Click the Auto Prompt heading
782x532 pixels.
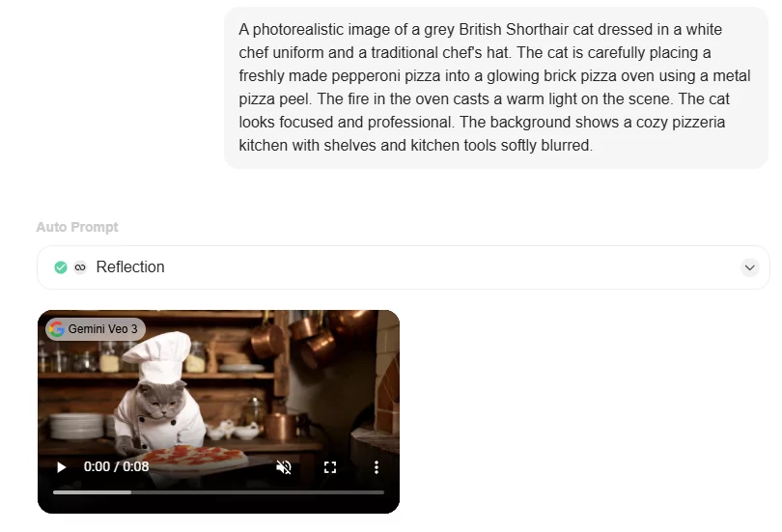point(77,227)
